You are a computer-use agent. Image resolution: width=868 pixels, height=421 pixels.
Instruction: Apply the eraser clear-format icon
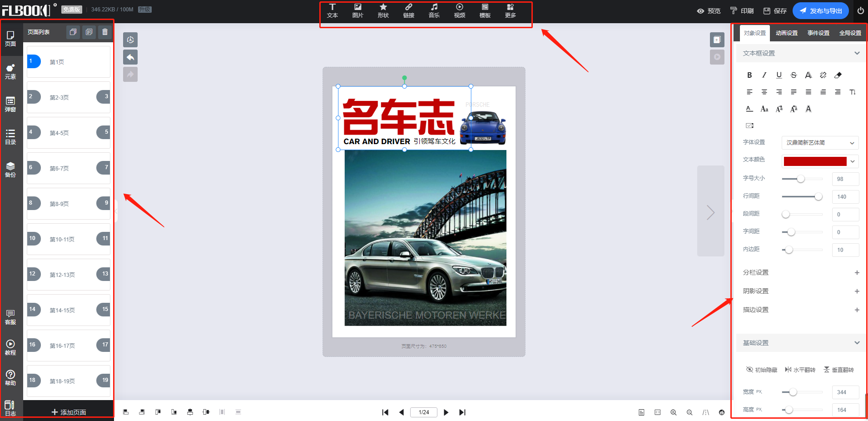tap(838, 75)
